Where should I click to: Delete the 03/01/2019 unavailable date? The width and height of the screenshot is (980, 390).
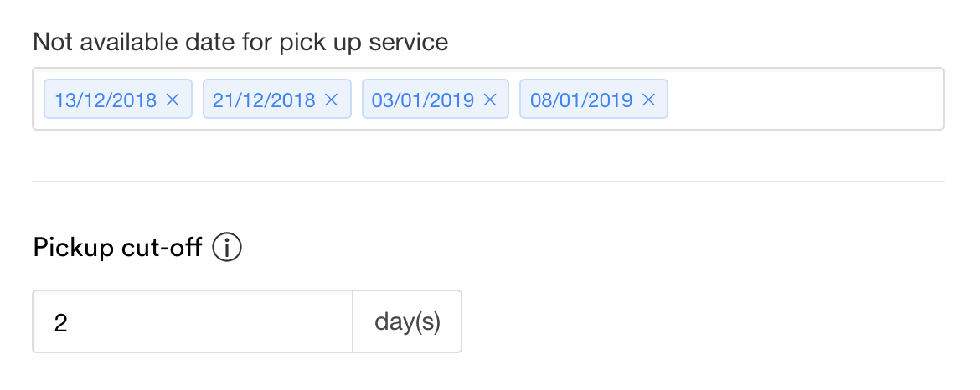point(491,100)
